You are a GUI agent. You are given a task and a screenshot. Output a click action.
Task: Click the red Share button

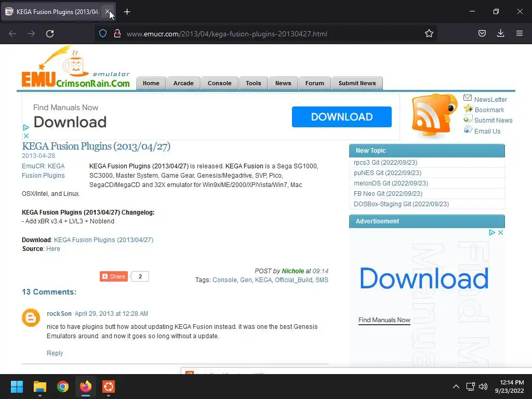114,276
